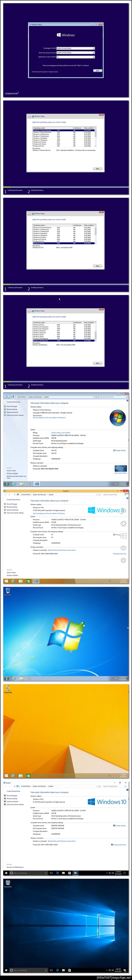Click Start orb on Windows 7 desktop taskbar

6,678
